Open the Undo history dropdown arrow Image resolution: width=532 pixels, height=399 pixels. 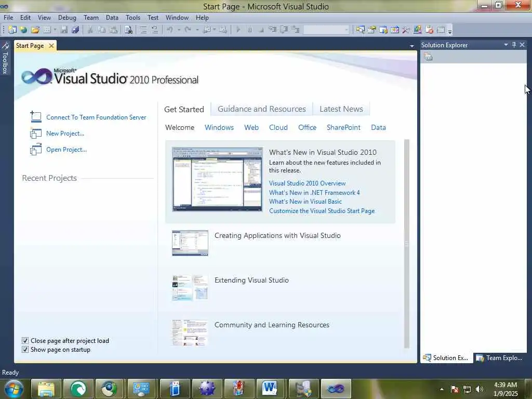pyautogui.click(x=179, y=30)
